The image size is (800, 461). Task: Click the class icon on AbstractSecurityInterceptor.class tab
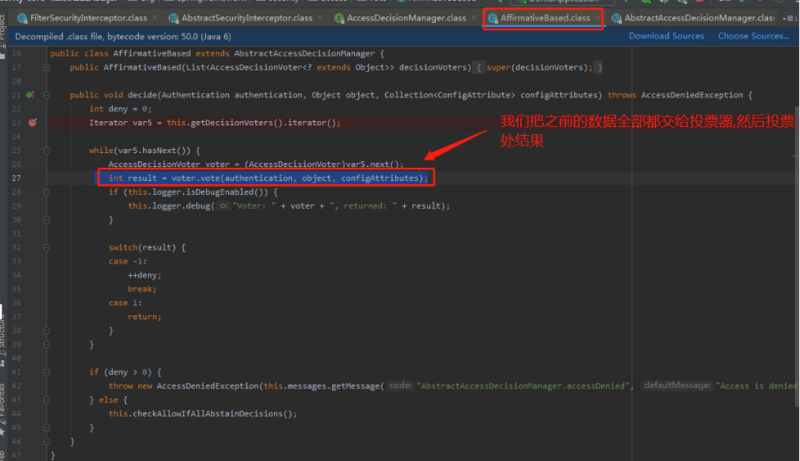pyautogui.click(x=173, y=18)
